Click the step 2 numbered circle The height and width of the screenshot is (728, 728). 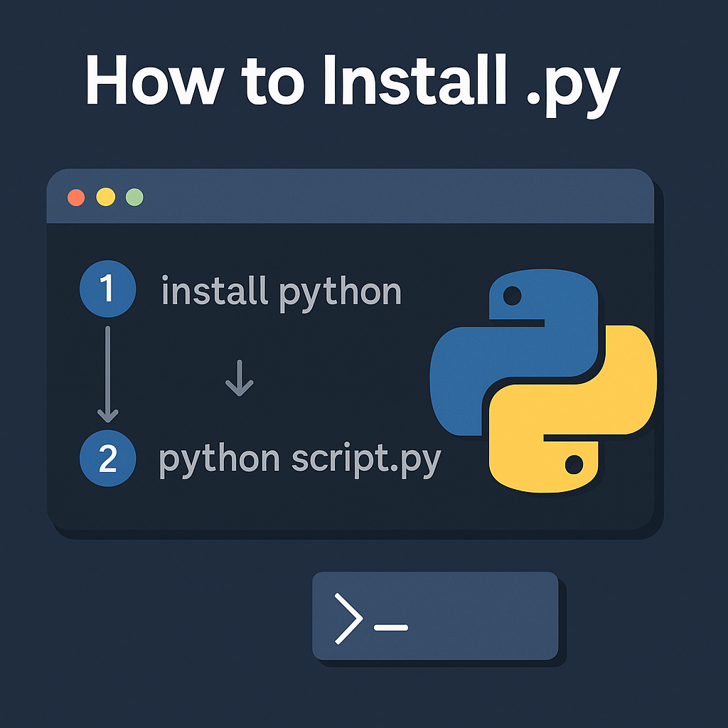[x=107, y=459]
